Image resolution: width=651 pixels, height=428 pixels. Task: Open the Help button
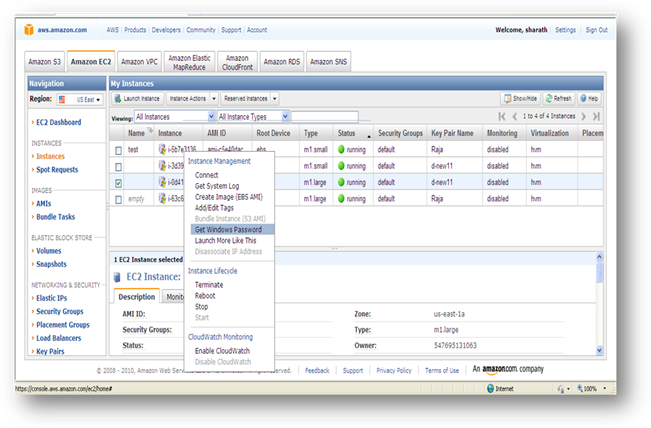[x=589, y=98]
